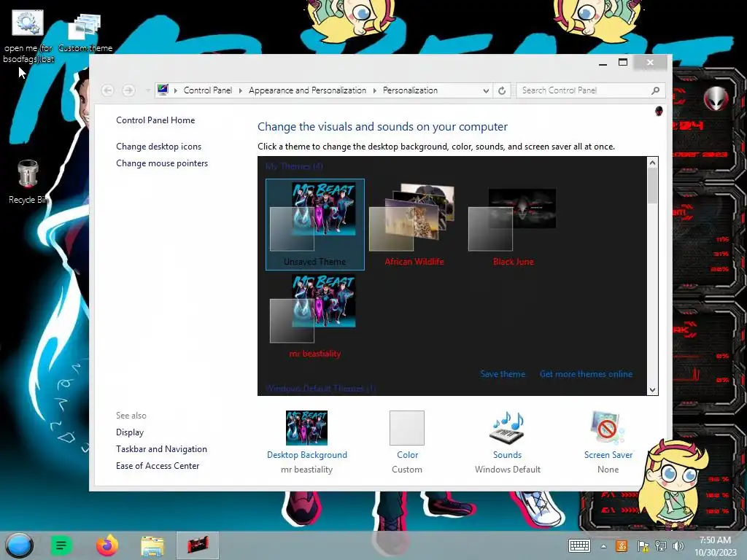Refresh the Personalization page
This screenshot has height=560, width=747.
tap(502, 90)
